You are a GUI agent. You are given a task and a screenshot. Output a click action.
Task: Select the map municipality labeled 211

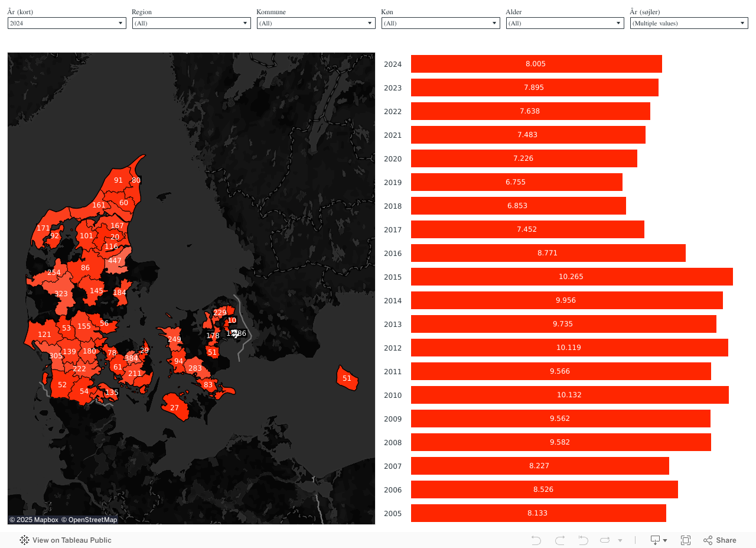click(x=135, y=374)
